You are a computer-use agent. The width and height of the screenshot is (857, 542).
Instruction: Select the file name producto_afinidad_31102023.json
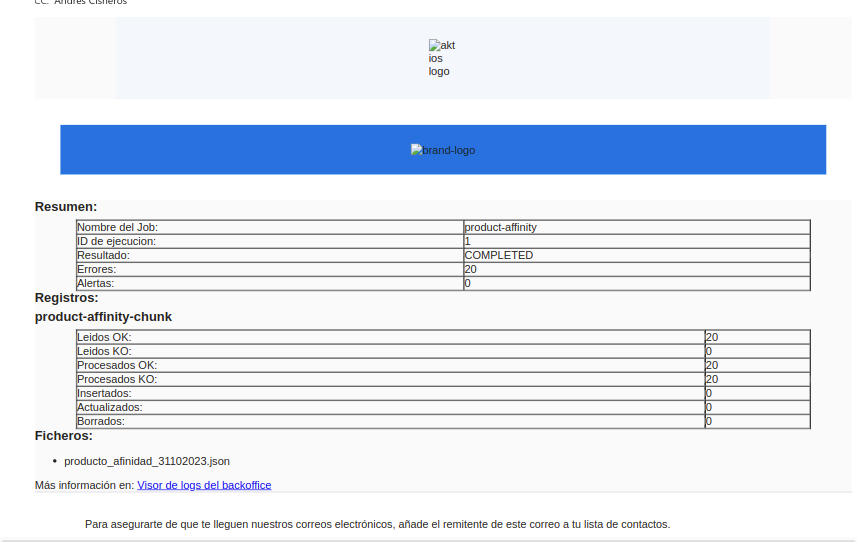tap(147, 461)
